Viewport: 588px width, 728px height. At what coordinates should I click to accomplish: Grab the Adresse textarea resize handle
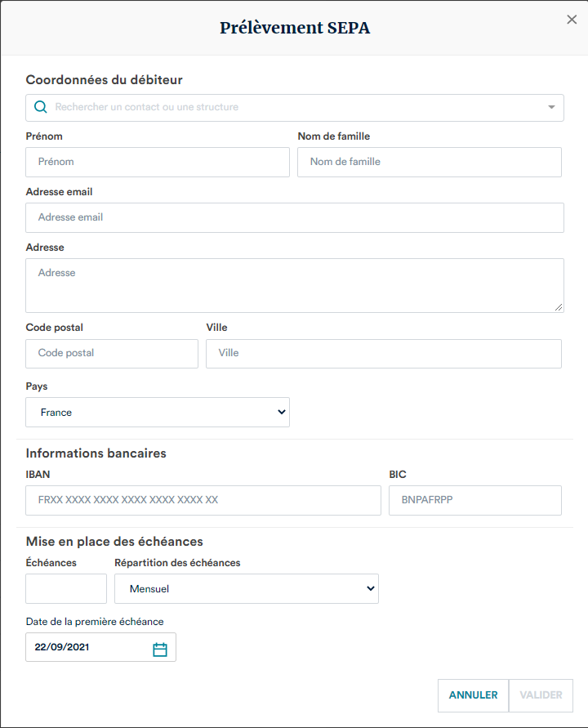559,307
